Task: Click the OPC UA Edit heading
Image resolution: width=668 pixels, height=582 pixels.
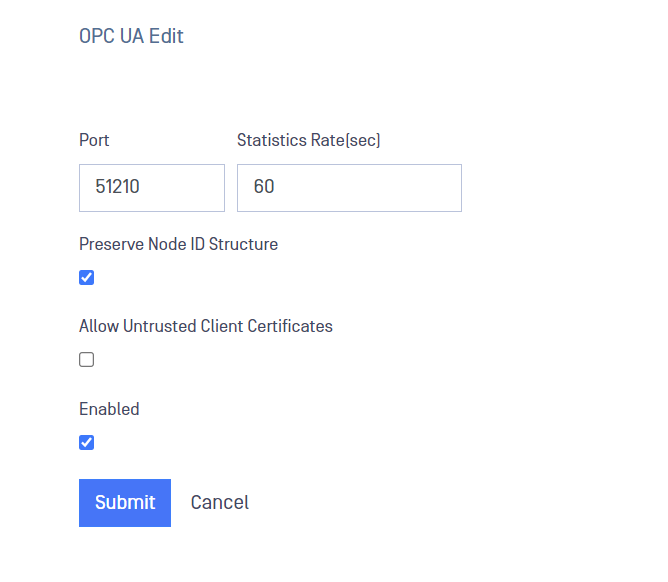Action: 131,36
